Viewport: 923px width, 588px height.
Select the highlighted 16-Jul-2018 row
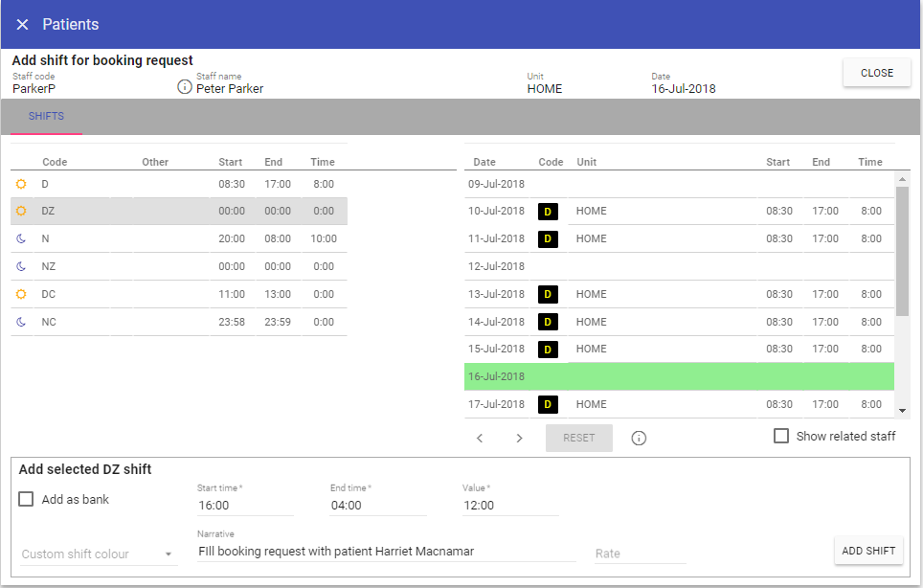678,376
